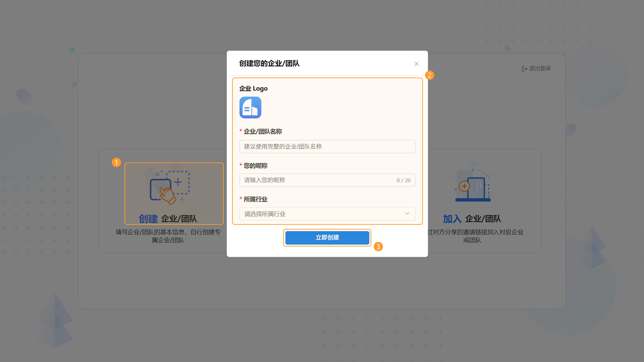Image resolution: width=644 pixels, height=362 pixels.
Task: Click the 0 / 20 character counter
Action: (404, 180)
